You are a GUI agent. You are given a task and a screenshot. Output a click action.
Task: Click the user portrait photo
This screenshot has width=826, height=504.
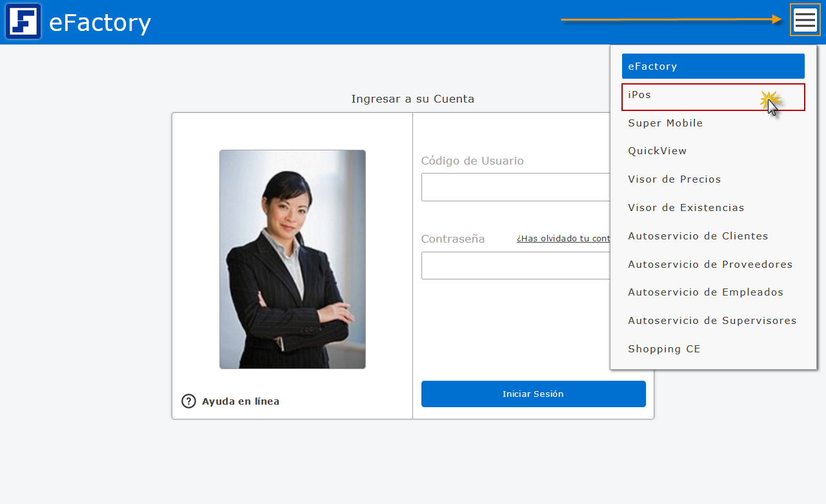[292, 259]
